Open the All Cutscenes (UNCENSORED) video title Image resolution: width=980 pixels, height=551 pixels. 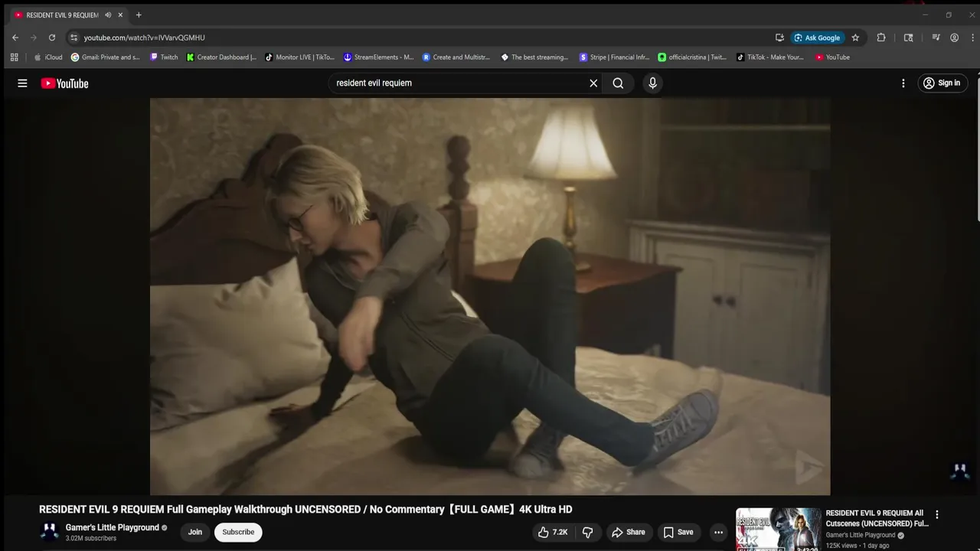click(877, 518)
